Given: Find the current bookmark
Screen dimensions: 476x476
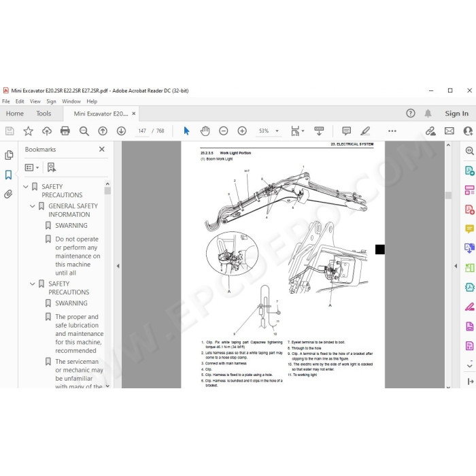Looking at the screenshot, I should coord(52,167).
